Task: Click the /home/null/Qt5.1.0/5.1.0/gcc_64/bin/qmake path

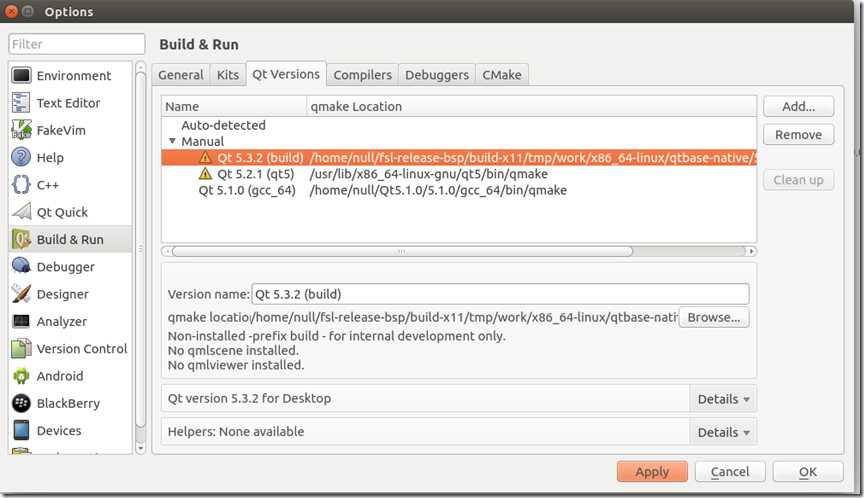Action: pyautogui.click(x=438, y=190)
